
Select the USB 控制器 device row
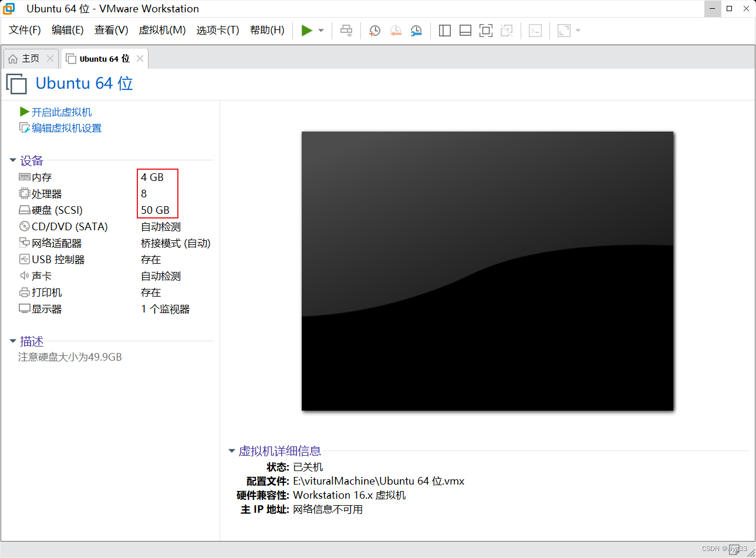[x=115, y=259]
